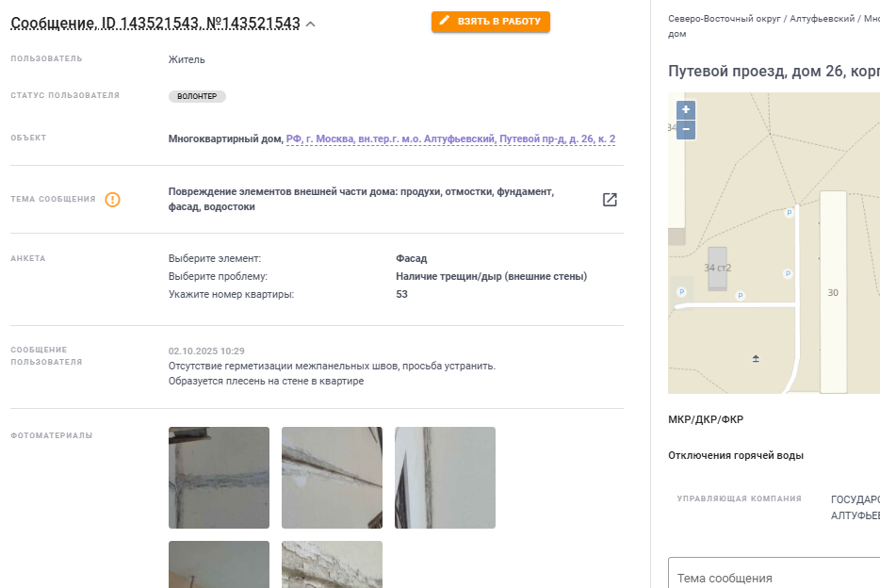Click the 'Волонтер' status badge
The height and width of the screenshot is (588, 880).
(197, 96)
